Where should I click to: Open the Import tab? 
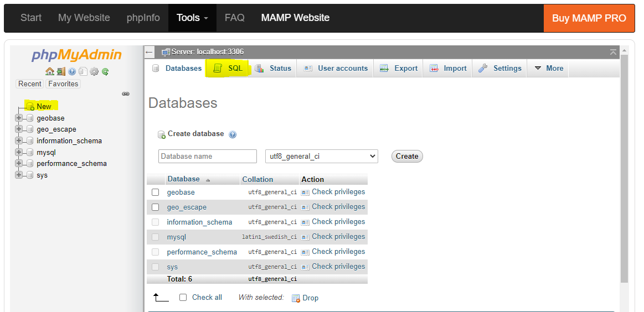tap(447, 68)
